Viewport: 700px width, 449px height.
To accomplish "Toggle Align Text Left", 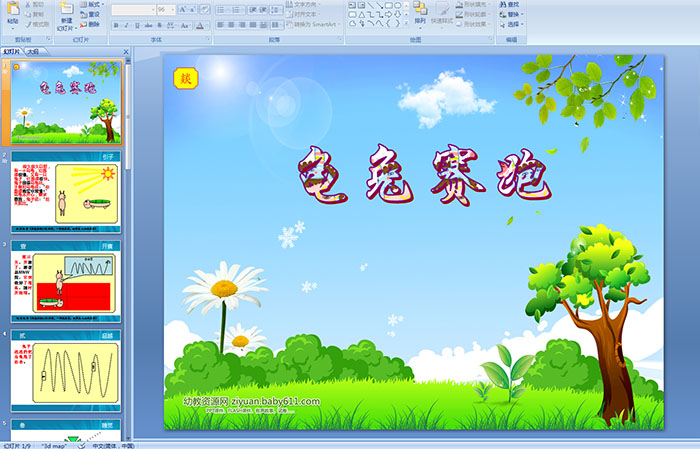I will [x=220, y=25].
